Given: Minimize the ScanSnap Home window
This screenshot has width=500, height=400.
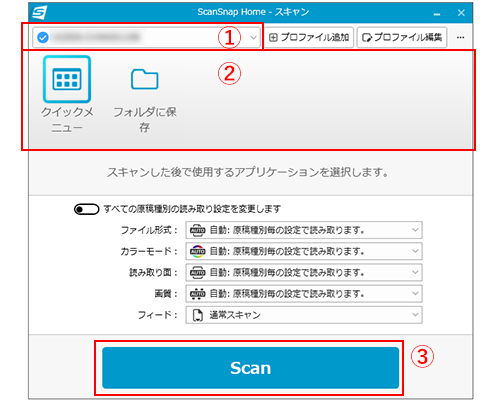Looking at the screenshot, I should point(437,14).
